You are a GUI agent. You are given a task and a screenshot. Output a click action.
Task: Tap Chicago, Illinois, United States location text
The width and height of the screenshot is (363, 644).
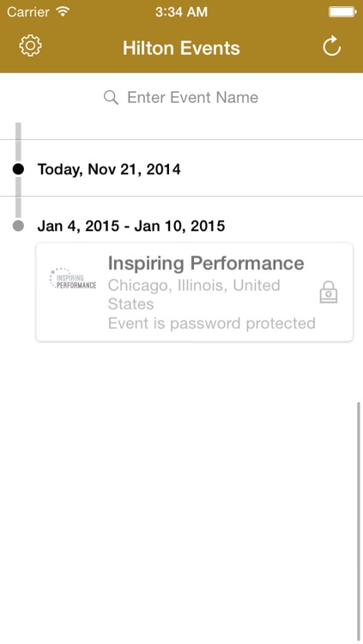click(194, 295)
